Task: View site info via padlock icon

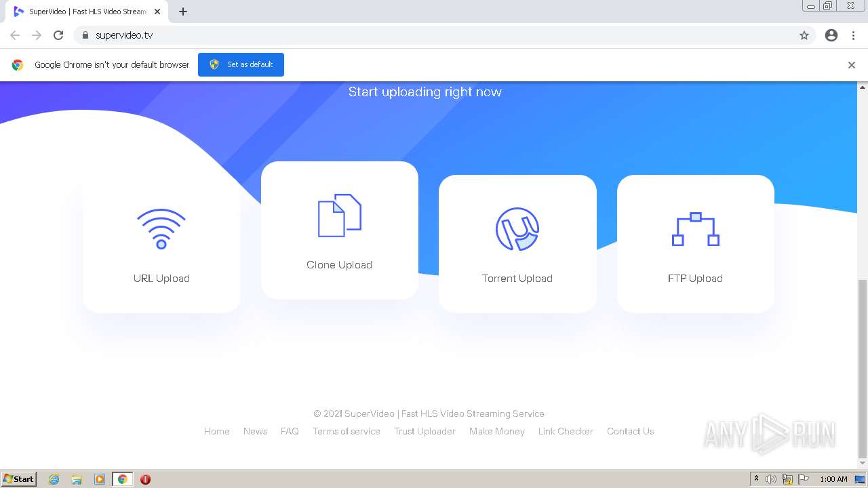Action: point(85,35)
